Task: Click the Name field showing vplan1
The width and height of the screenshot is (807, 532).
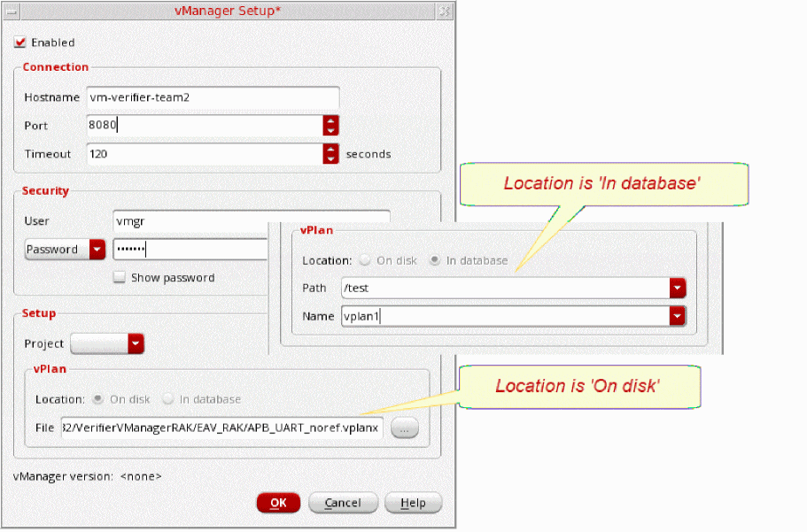Action: click(x=506, y=316)
